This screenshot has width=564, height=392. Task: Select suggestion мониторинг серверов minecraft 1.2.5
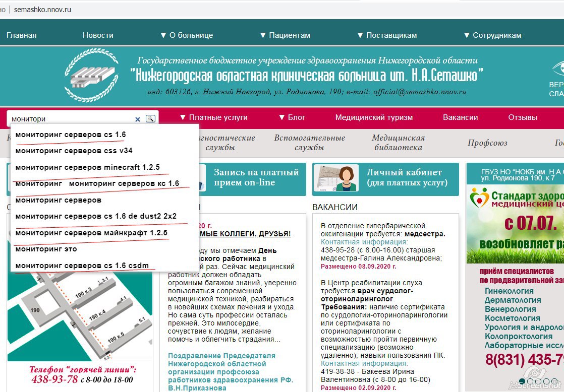coord(87,167)
